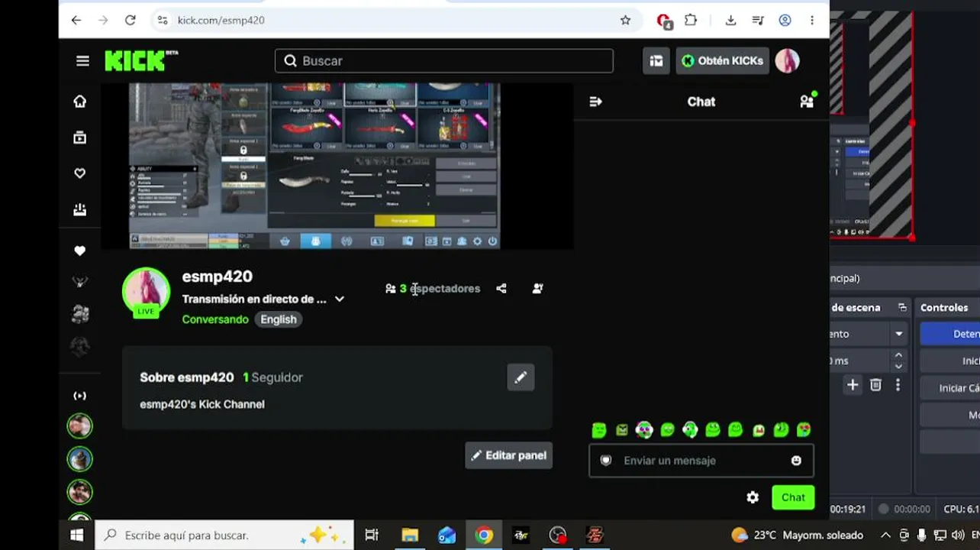The image size is (980, 550).
Task: Click the follow user icon next to share
Action: pos(538,289)
